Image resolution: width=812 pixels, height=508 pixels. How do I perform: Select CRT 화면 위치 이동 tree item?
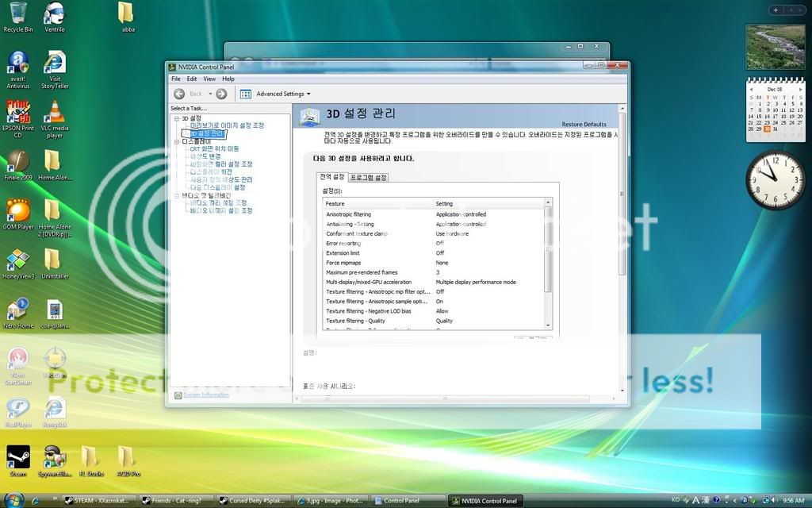point(214,148)
